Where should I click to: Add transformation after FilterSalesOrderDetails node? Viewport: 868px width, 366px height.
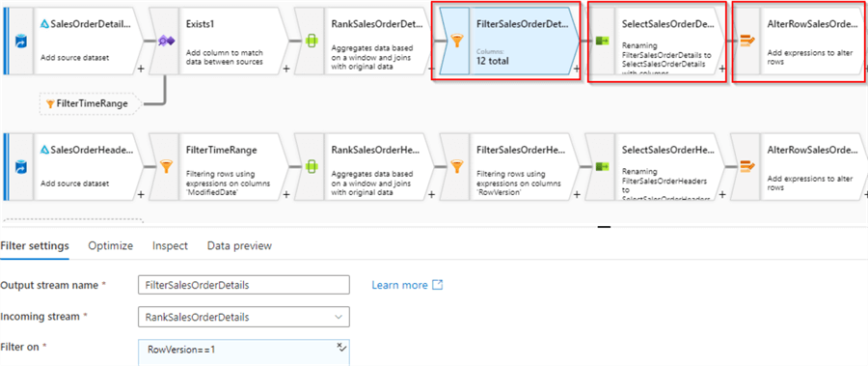[x=577, y=69]
